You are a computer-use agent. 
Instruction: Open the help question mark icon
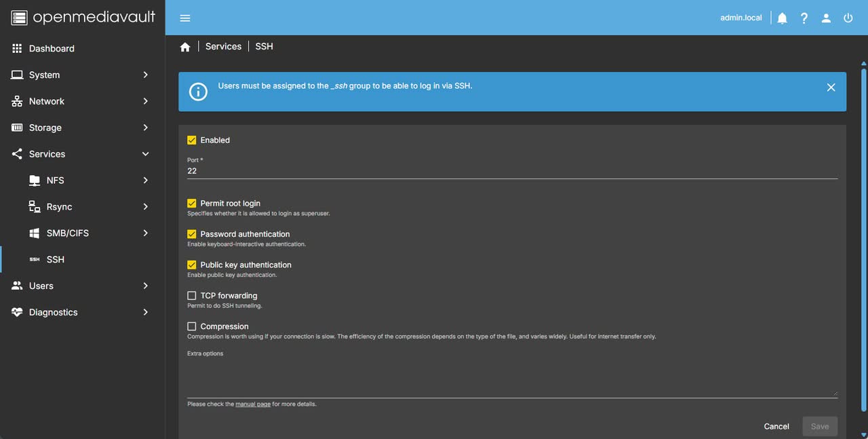804,18
